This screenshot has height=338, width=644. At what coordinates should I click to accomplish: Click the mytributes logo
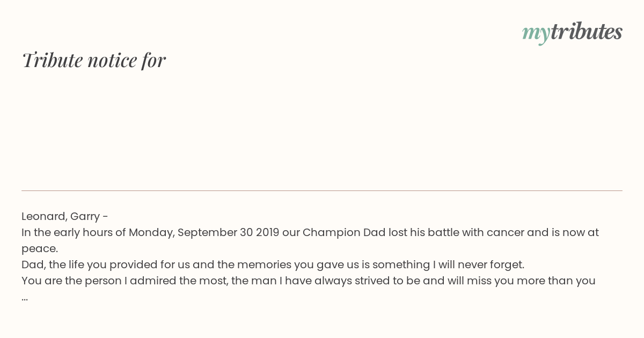pos(572,32)
